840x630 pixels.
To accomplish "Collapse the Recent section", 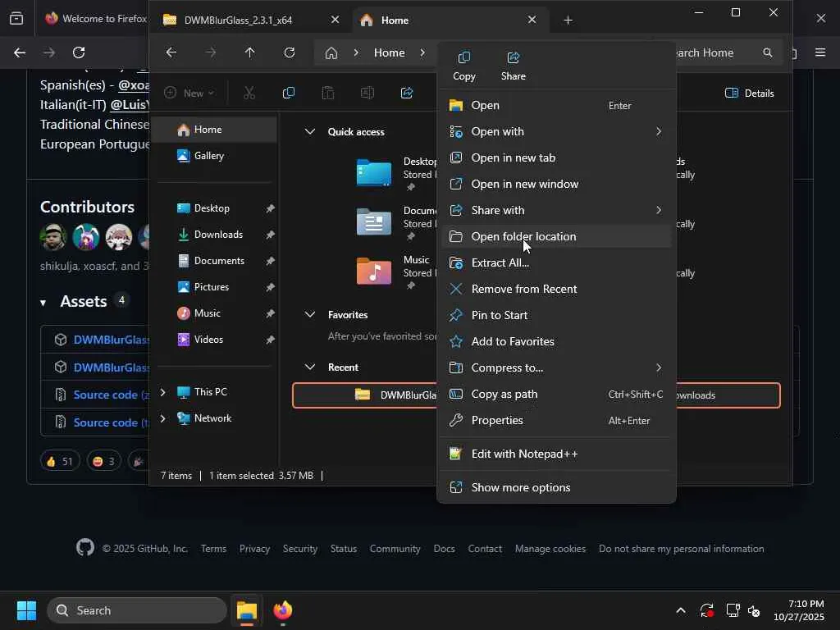I will pyautogui.click(x=309, y=367).
